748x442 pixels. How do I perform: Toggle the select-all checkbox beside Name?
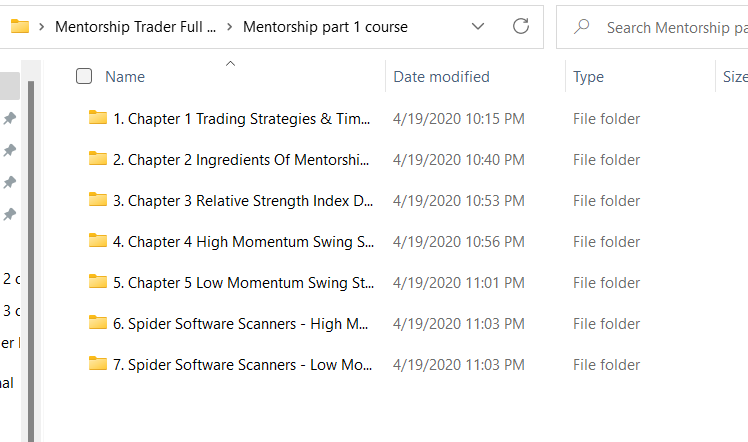(x=84, y=77)
